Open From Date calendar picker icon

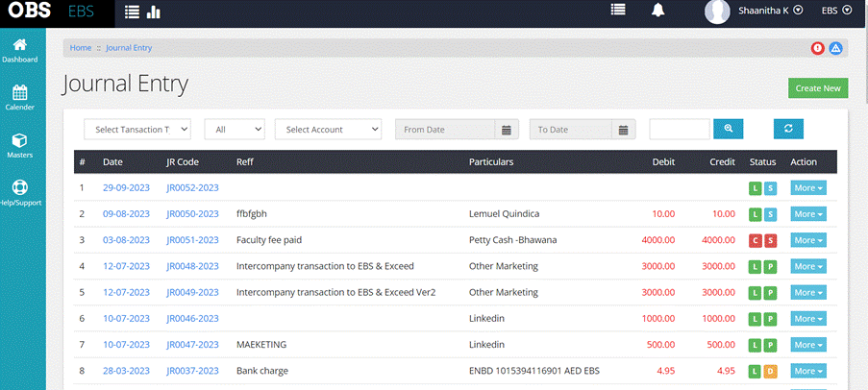point(507,130)
